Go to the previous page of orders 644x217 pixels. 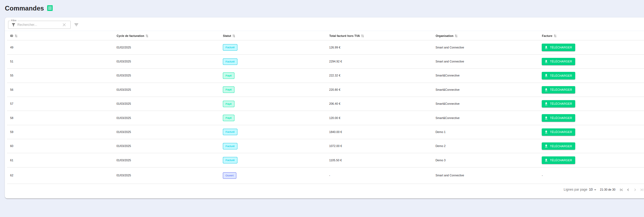point(628,190)
